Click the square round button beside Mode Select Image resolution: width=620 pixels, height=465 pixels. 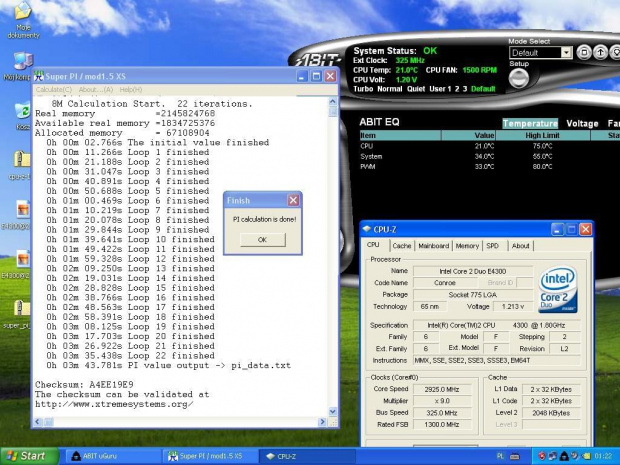click(584, 52)
